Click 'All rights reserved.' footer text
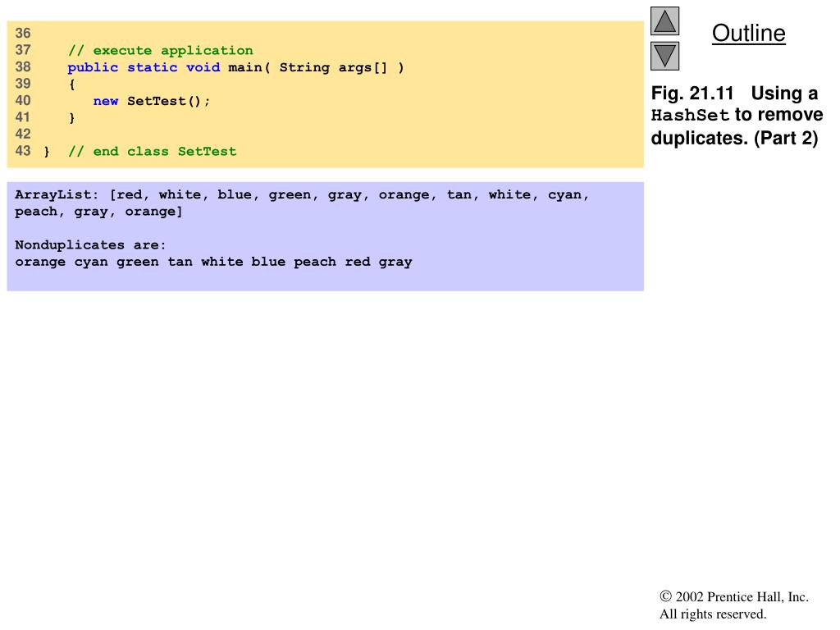This screenshot has width=840, height=630. pos(713,614)
